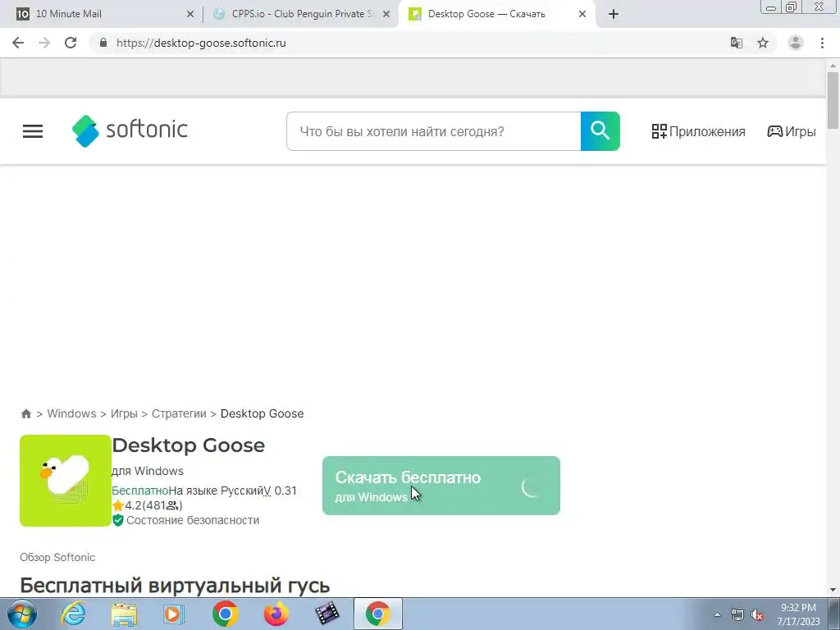Open the film clapper taskbar app
The image size is (840, 630).
pos(326,614)
